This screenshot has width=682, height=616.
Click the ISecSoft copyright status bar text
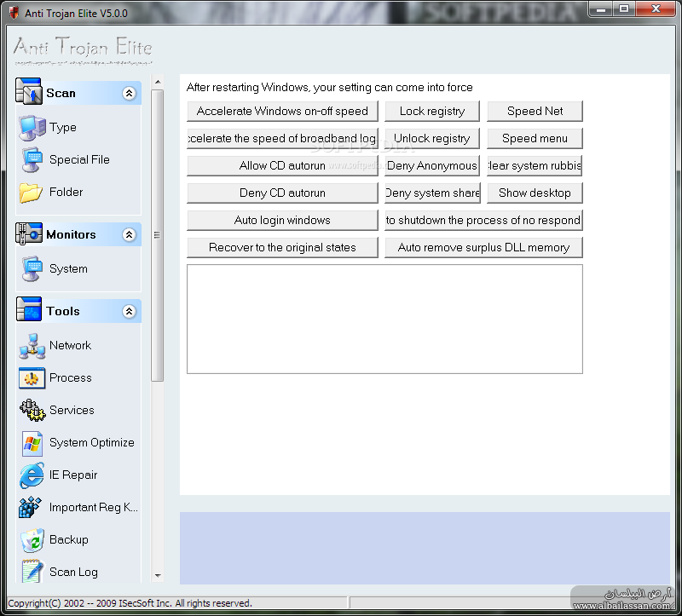pyautogui.click(x=130, y=603)
